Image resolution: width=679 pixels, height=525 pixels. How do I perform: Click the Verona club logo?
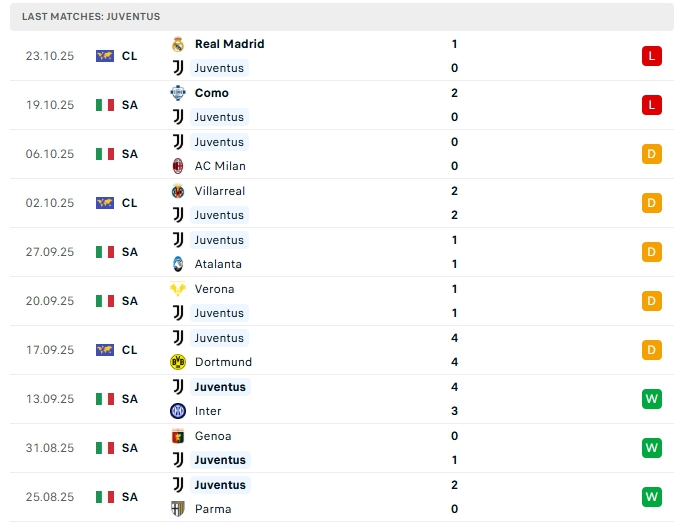click(x=178, y=289)
